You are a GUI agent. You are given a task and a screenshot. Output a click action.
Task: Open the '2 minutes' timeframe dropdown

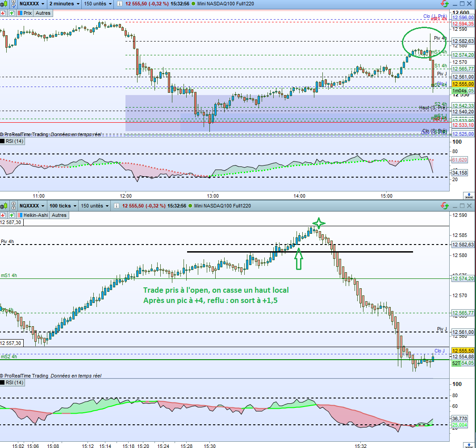[64, 4]
